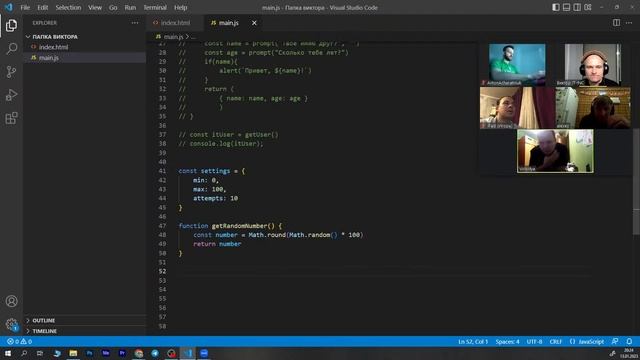Open the Run and Debug view
640x360 pixels.
(11, 95)
